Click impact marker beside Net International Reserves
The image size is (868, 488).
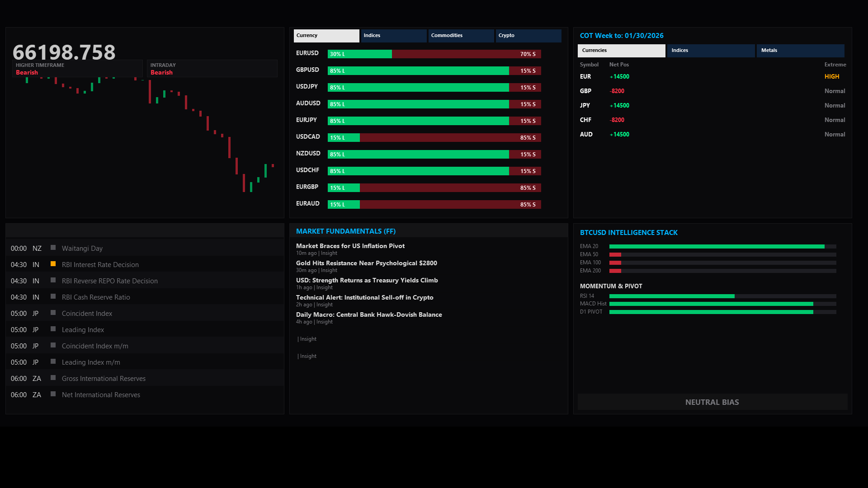tap(53, 394)
